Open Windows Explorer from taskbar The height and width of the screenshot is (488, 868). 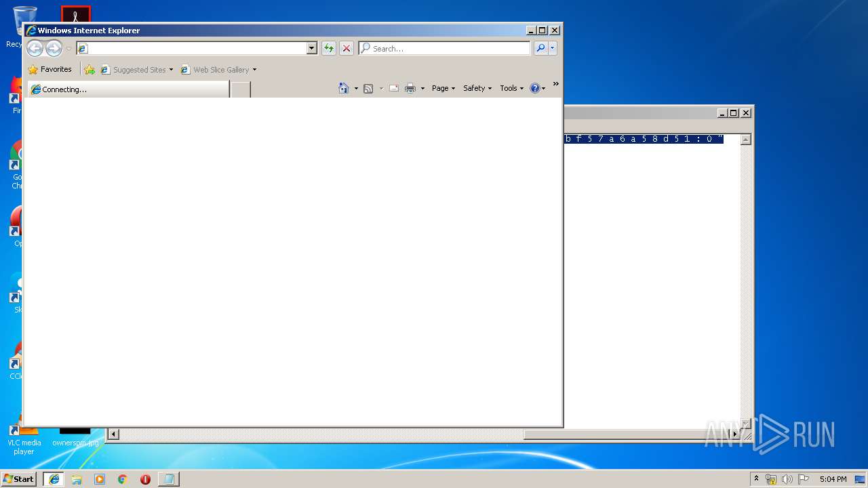coord(77,479)
